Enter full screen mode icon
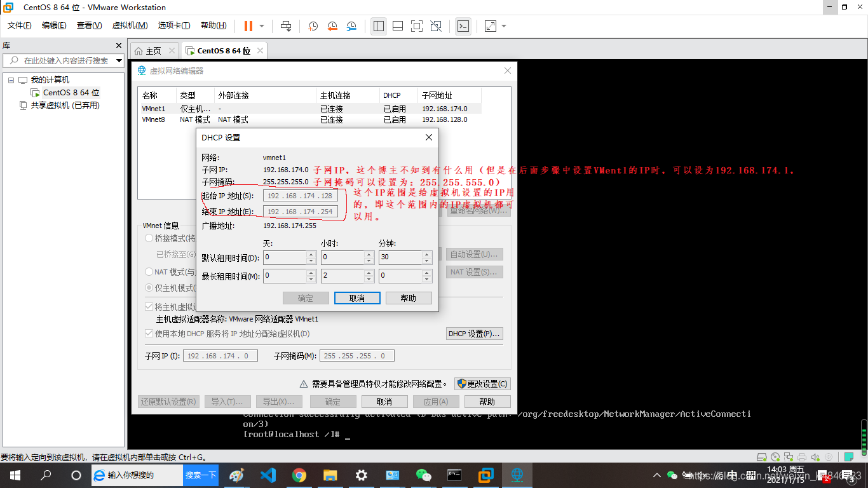 [x=417, y=26]
